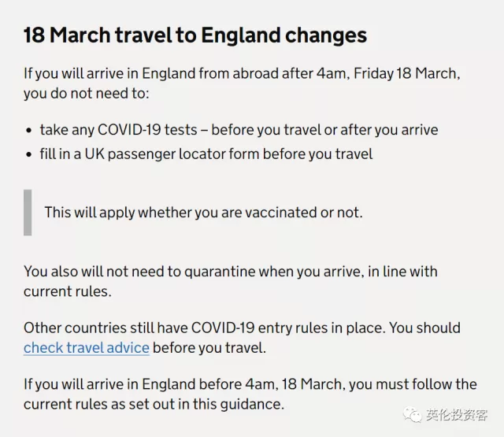Open the check travel advice link
The height and width of the screenshot is (437, 504).
coord(87,348)
